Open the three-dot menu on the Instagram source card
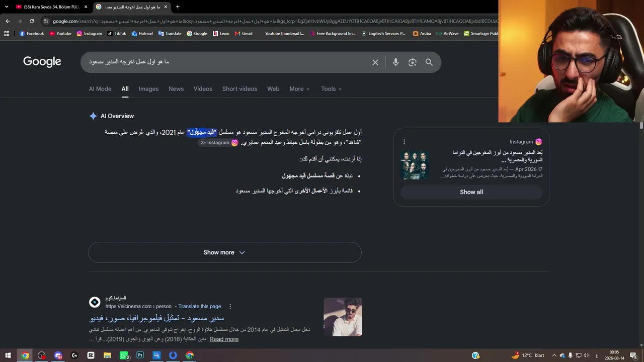This screenshot has height=362, width=644. coord(404,142)
